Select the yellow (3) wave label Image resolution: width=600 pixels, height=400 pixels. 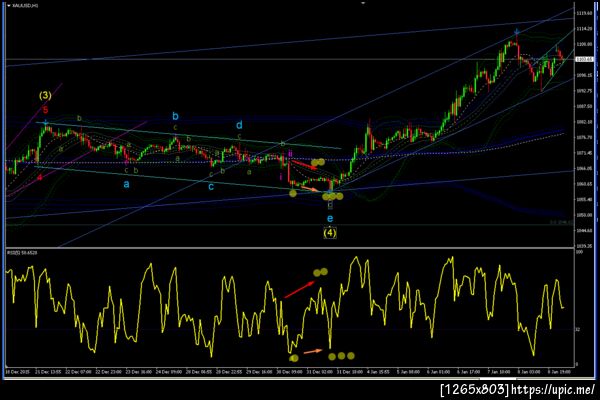click(45, 95)
